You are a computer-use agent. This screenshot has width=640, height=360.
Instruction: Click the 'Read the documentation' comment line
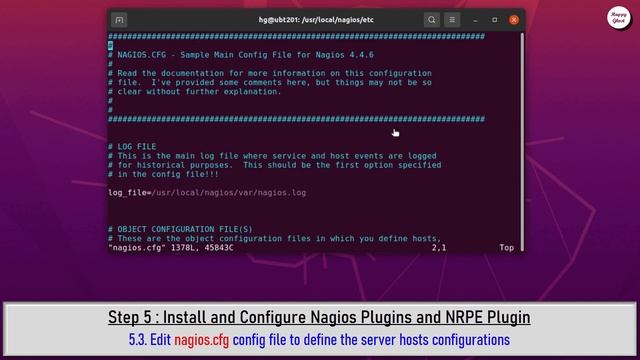[x=270, y=73]
